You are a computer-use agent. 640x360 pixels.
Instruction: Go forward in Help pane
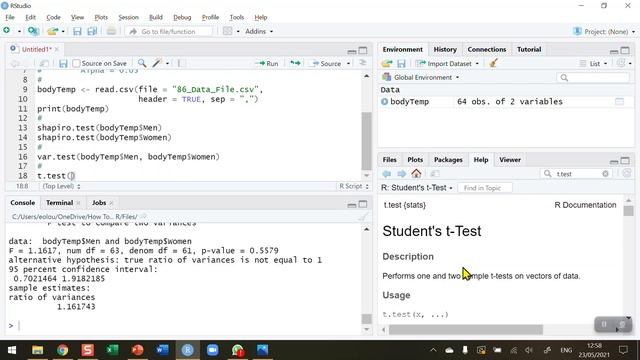[402, 174]
